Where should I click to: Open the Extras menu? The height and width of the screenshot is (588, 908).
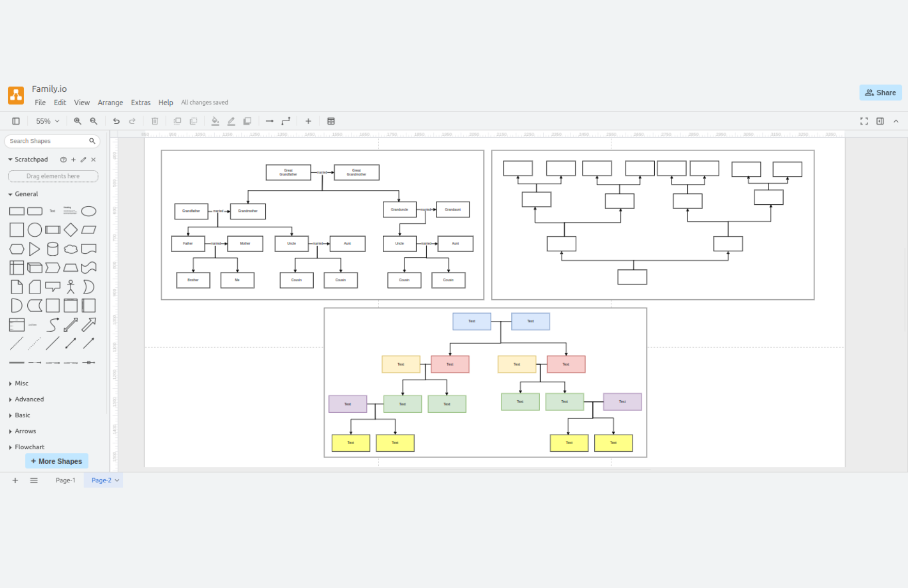click(x=141, y=103)
